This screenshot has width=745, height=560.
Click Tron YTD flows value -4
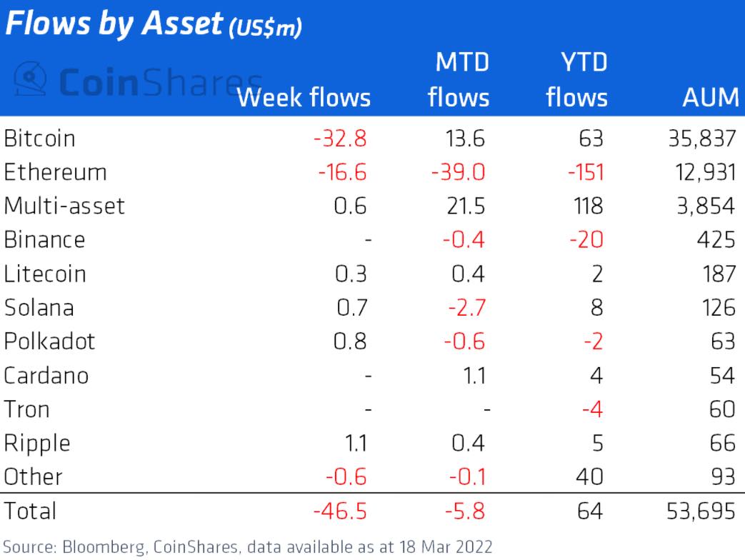[592, 409]
